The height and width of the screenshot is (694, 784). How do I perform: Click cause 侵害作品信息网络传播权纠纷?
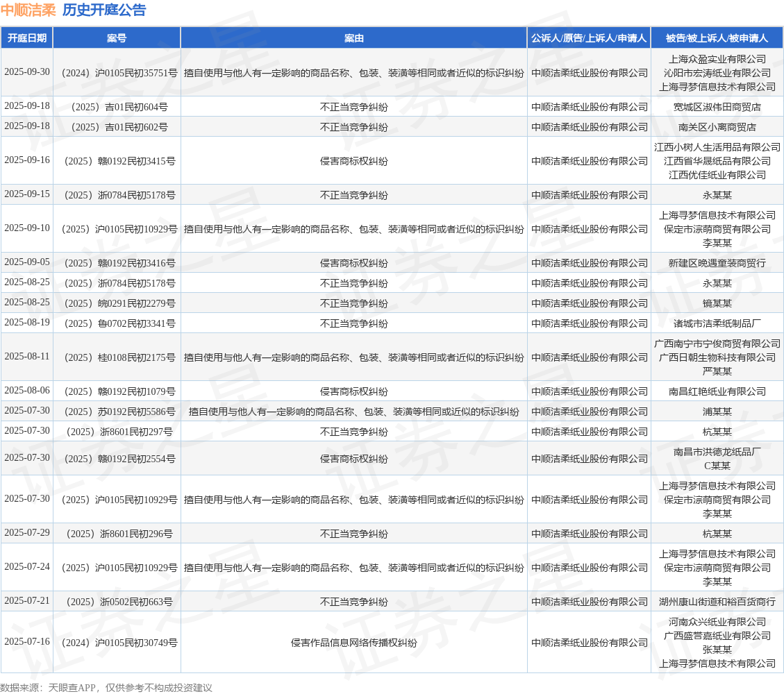click(x=354, y=643)
